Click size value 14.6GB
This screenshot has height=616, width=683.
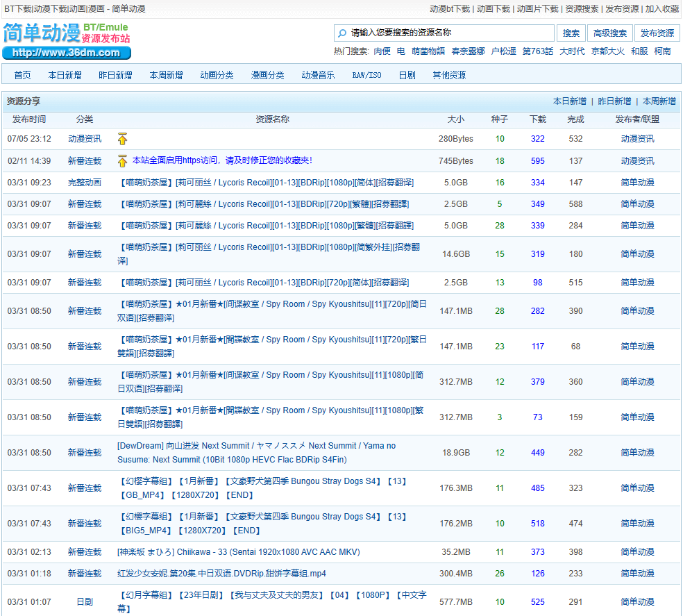[456, 253]
